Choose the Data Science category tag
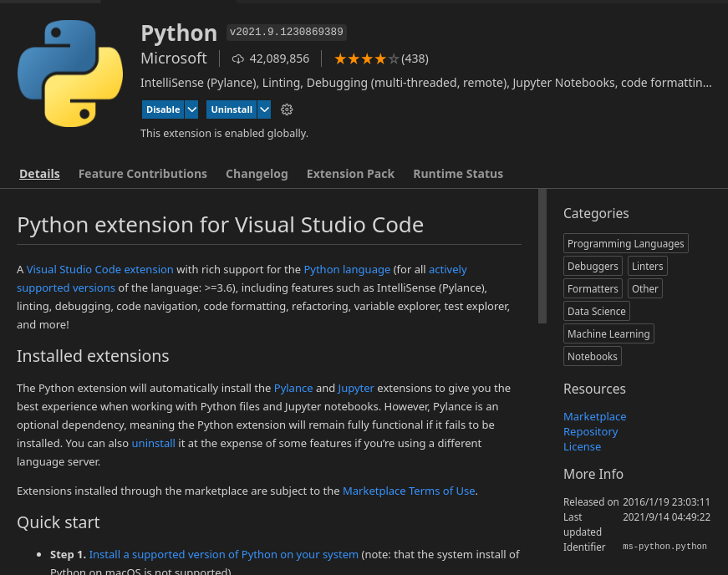 [597, 311]
